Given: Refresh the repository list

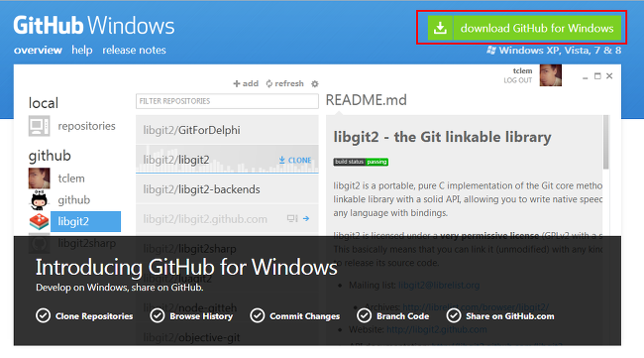Looking at the screenshot, I should (284, 83).
